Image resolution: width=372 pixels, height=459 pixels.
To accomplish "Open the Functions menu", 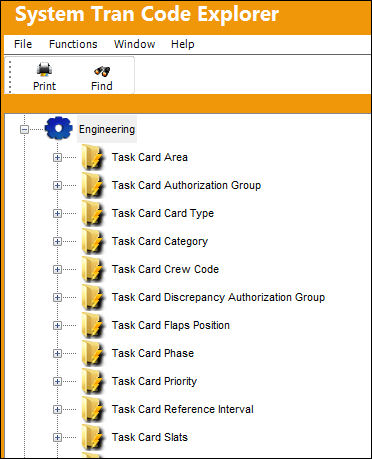I will point(73,44).
